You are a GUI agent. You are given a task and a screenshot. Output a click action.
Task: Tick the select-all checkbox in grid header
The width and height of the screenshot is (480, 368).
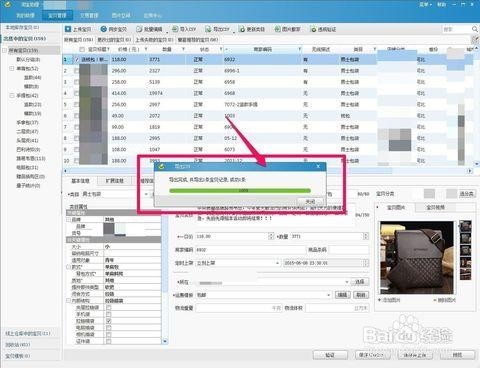(82, 49)
